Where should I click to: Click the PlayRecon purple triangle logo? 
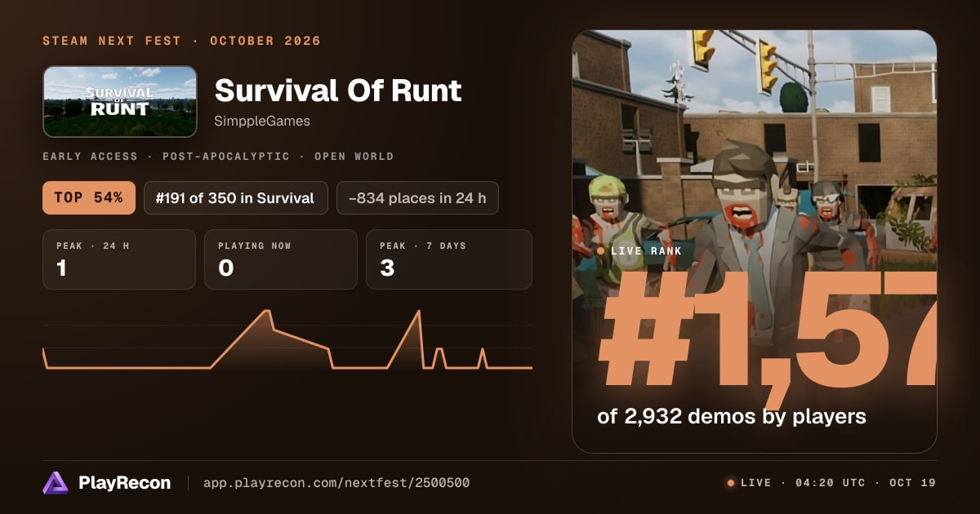tap(56, 483)
